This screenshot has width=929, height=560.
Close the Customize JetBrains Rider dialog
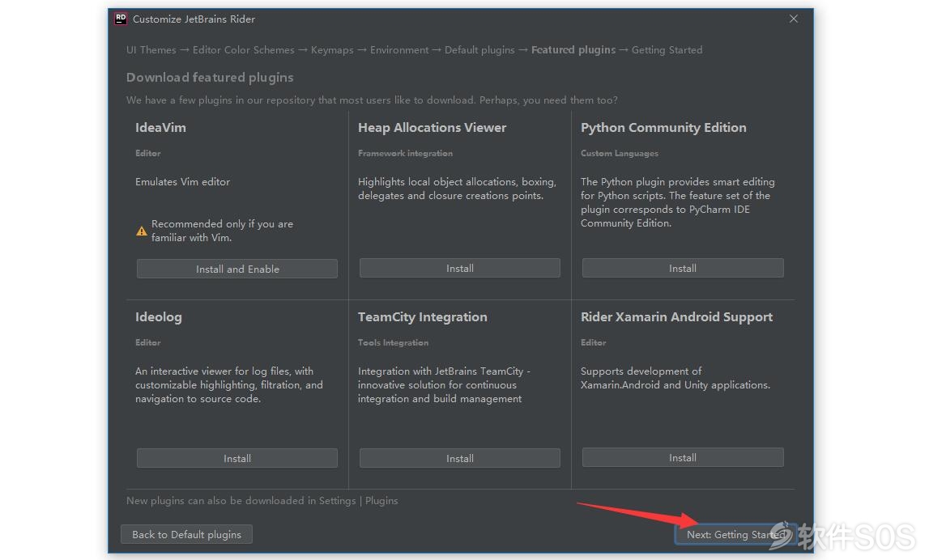pos(793,19)
